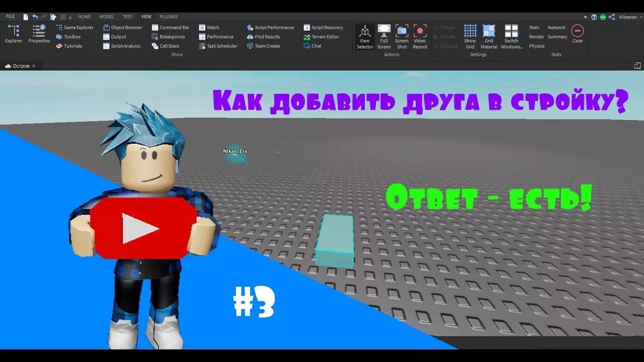Select the Остров document tab
The height and width of the screenshot is (362, 644).
click(20, 66)
